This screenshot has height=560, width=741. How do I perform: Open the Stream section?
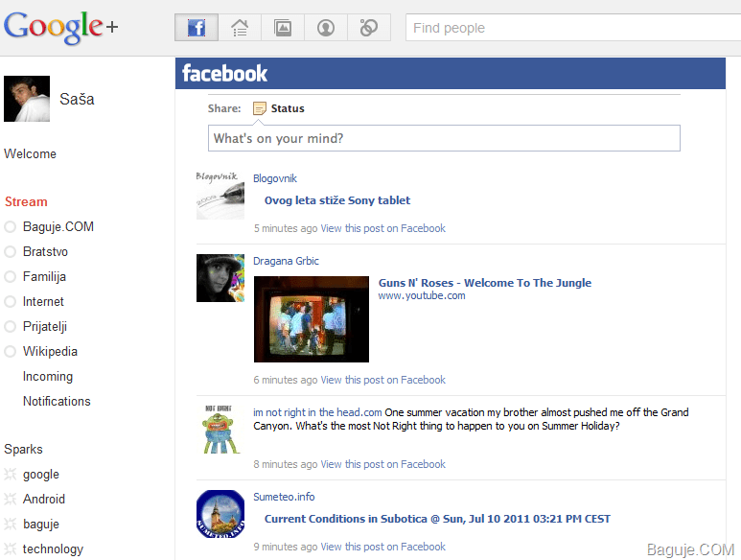click(26, 201)
